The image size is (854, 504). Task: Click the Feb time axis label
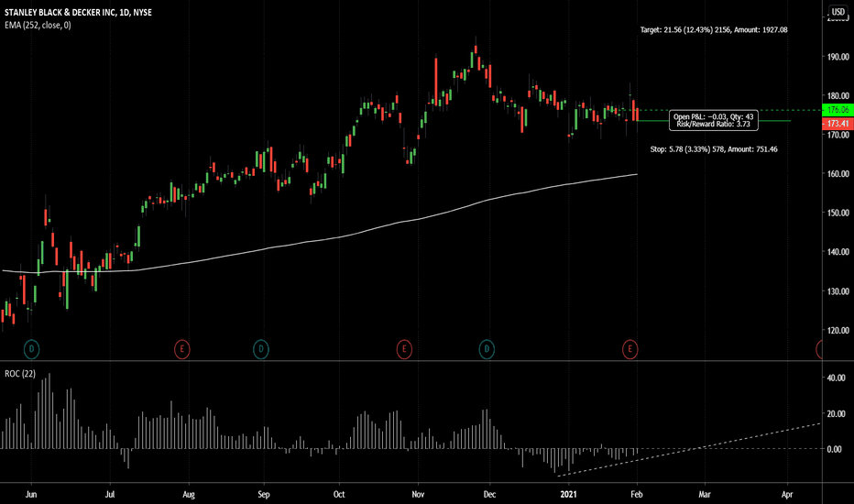pos(637,495)
